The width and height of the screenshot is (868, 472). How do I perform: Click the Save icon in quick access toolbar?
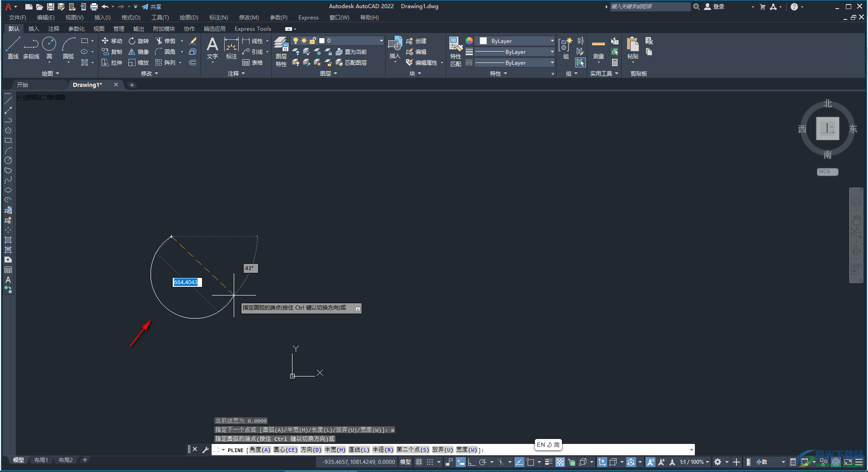pyautogui.click(x=51, y=7)
